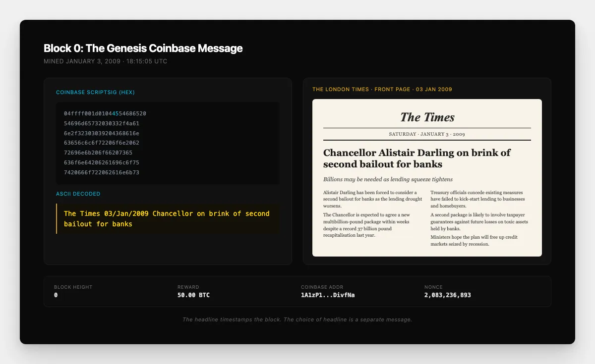Click subheading "Billions may be needed as lending"
The width and height of the screenshot is (595, 364).
coord(388,179)
